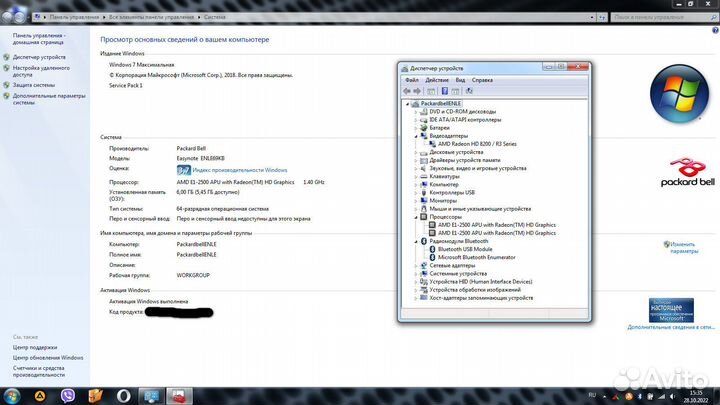Click the yellow triangle AIMP taskbar icon
This screenshot has width=720, height=405.
coord(40,396)
